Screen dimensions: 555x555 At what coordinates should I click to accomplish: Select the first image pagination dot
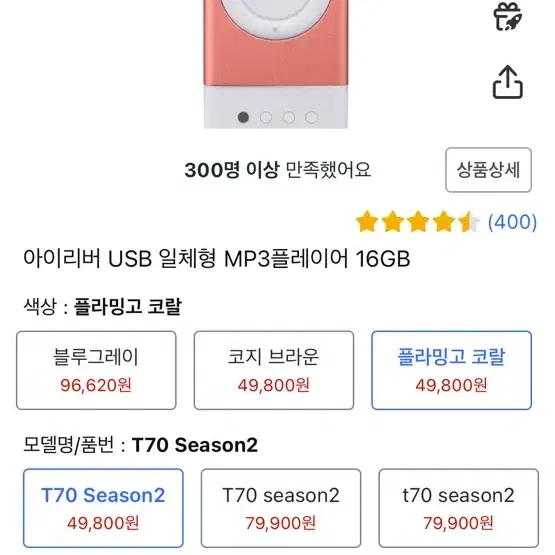[x=243, y=117]
